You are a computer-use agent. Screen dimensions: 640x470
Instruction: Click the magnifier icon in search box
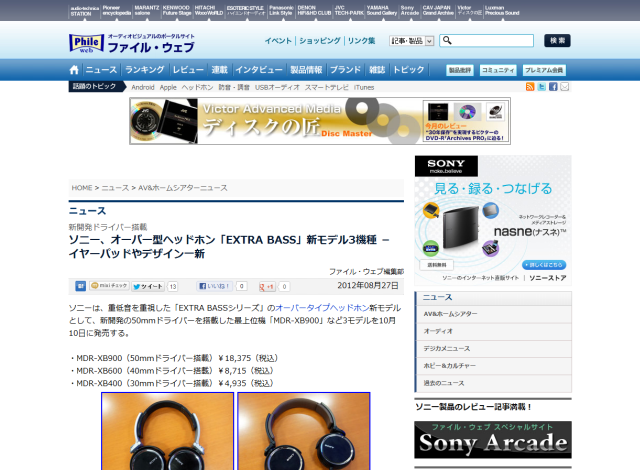coord(447,40)
